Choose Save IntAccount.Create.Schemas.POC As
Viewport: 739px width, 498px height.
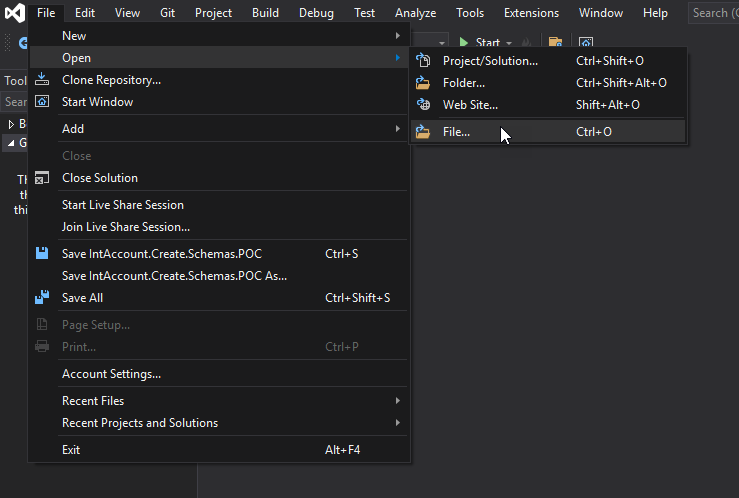pyautogui.click(x=219, y=276)
